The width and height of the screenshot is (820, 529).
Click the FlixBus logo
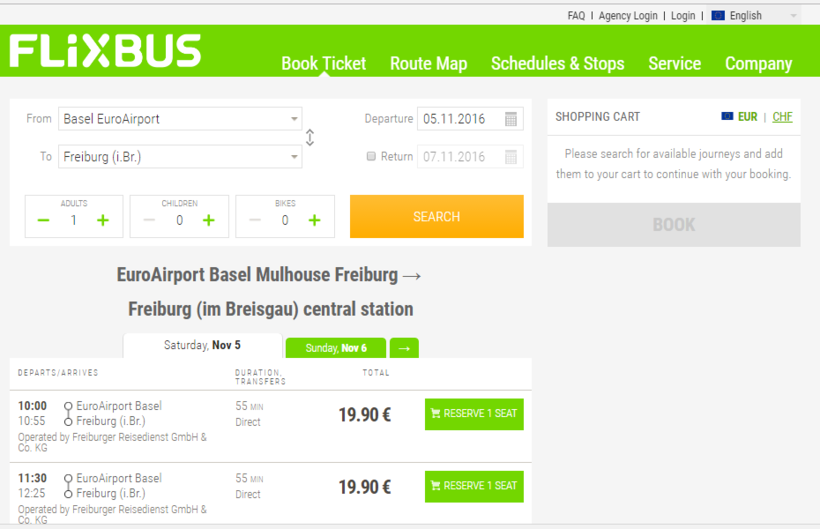(x=105, y=51)
